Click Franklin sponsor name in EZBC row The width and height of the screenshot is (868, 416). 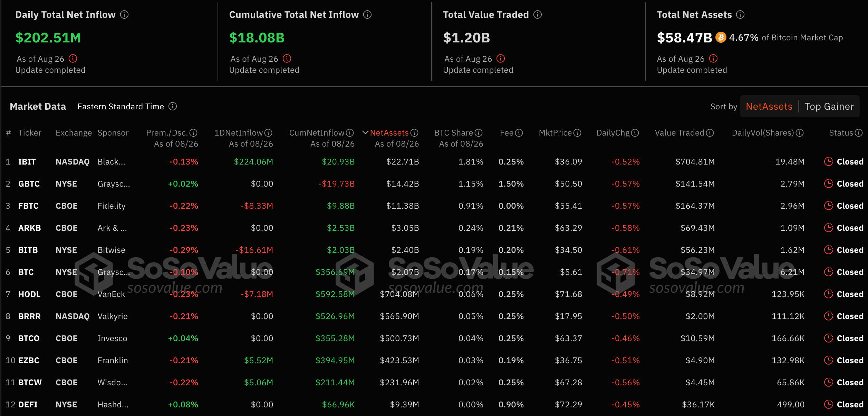[113, 360]
